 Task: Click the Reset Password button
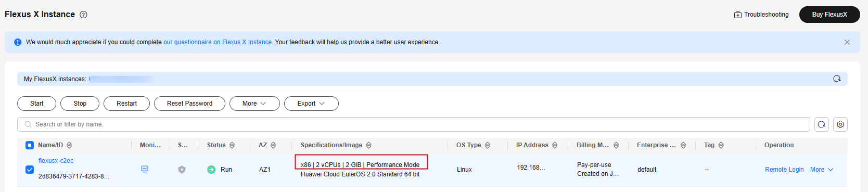(x=189, y=104)
